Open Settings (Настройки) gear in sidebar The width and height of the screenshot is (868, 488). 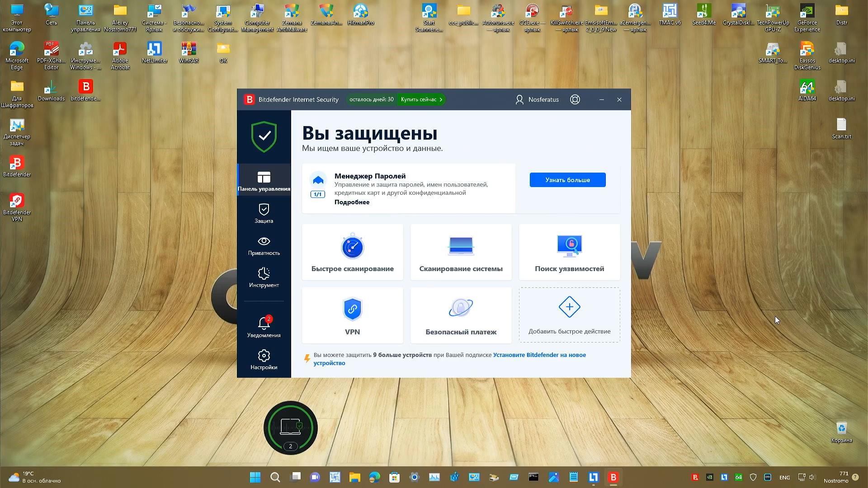264,360
